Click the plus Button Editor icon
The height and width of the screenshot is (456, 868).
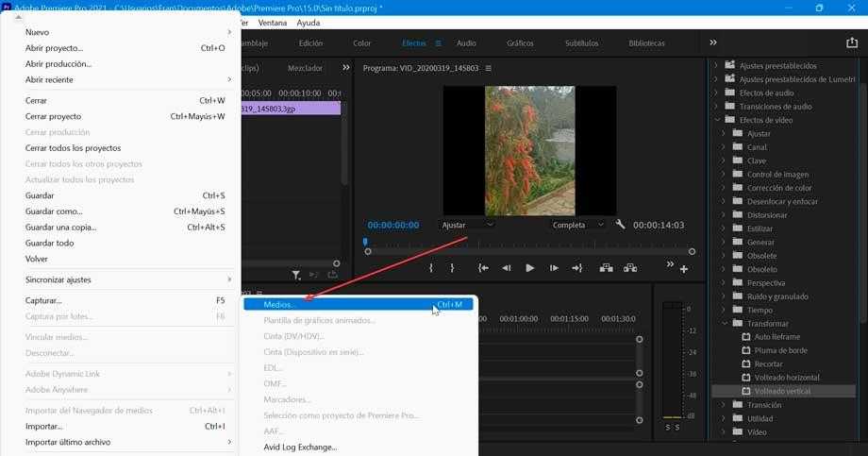(x=684, y=269)
